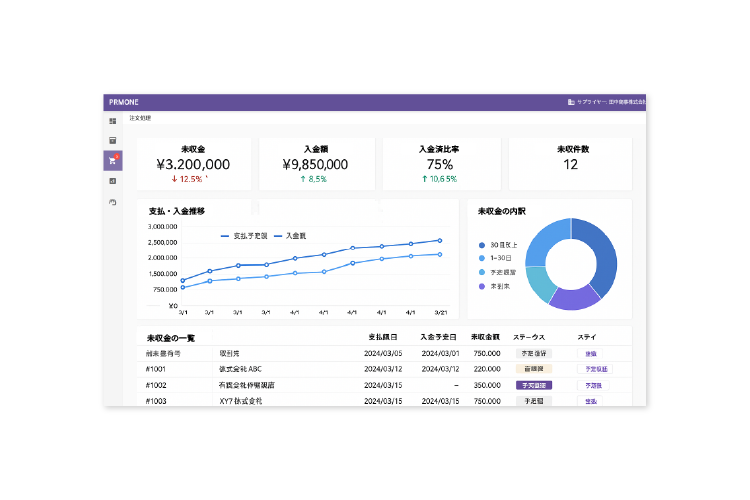Click the archive box icon in sidebar
This screenshot has width=750, height=500.
(112, 140)
